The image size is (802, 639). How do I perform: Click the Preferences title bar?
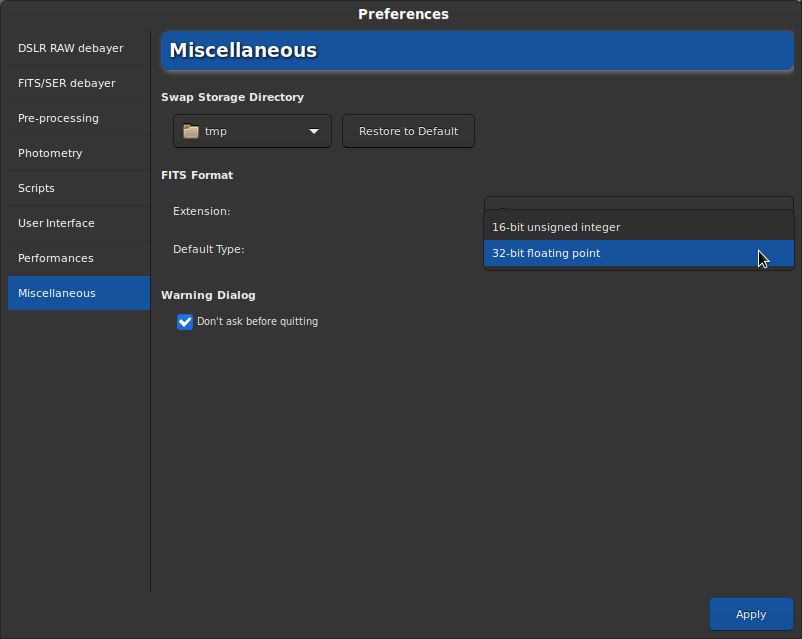point(402,14)
